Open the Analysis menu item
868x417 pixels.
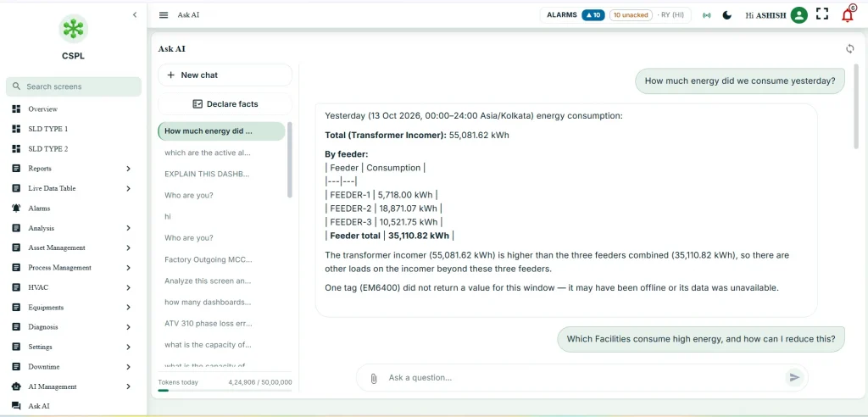coord(73,228)
